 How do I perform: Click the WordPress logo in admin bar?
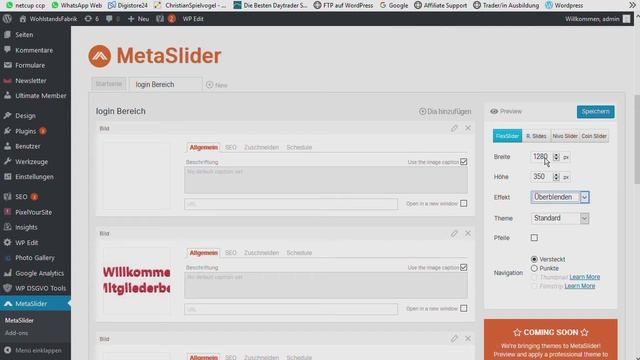[7, 19]
